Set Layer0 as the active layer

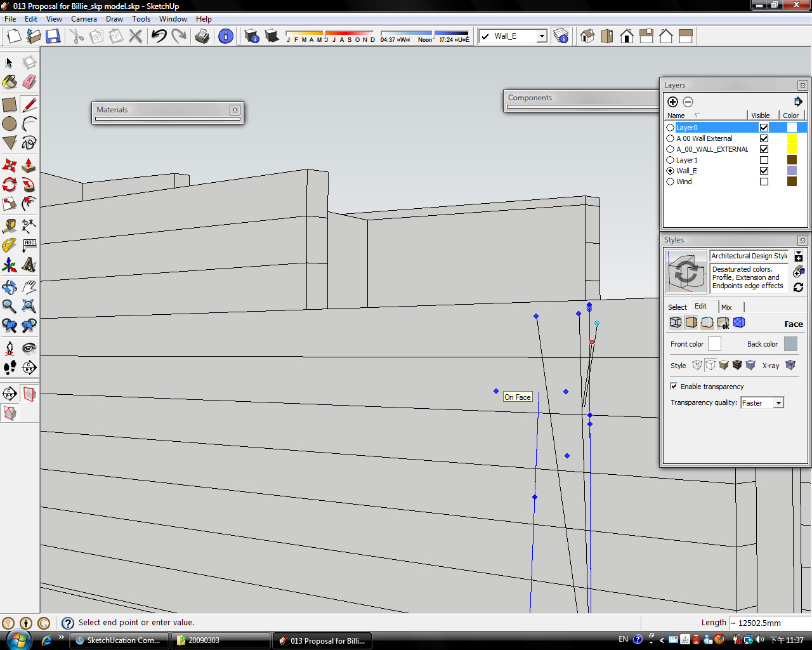point(671,128)
